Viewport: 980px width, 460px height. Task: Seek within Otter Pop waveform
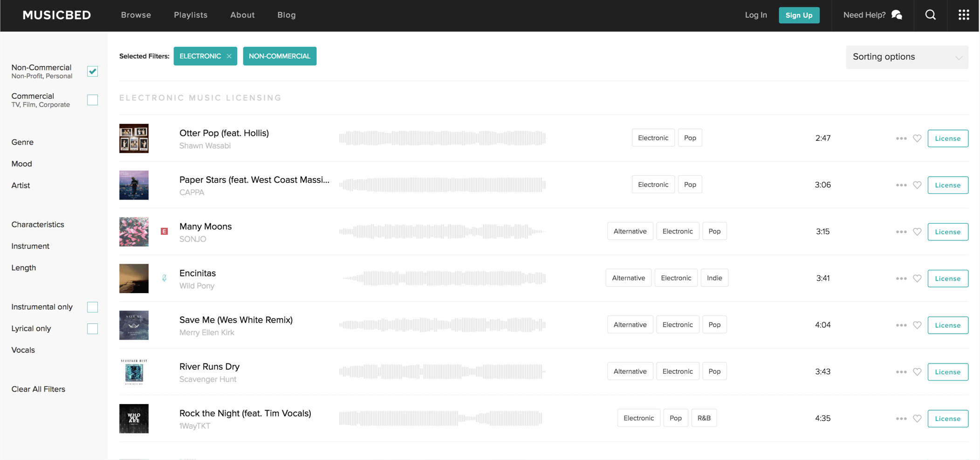point(442,138)
